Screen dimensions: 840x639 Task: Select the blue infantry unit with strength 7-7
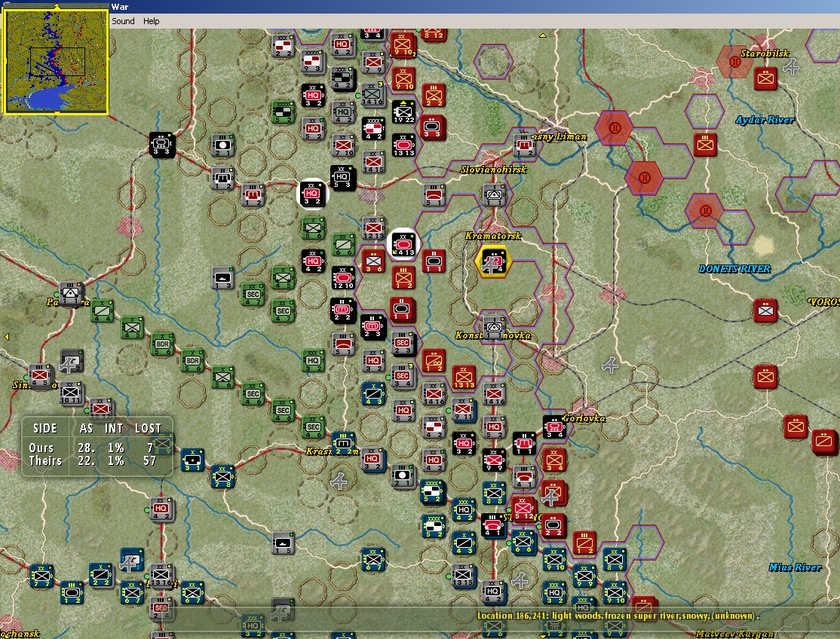(41, 576)
